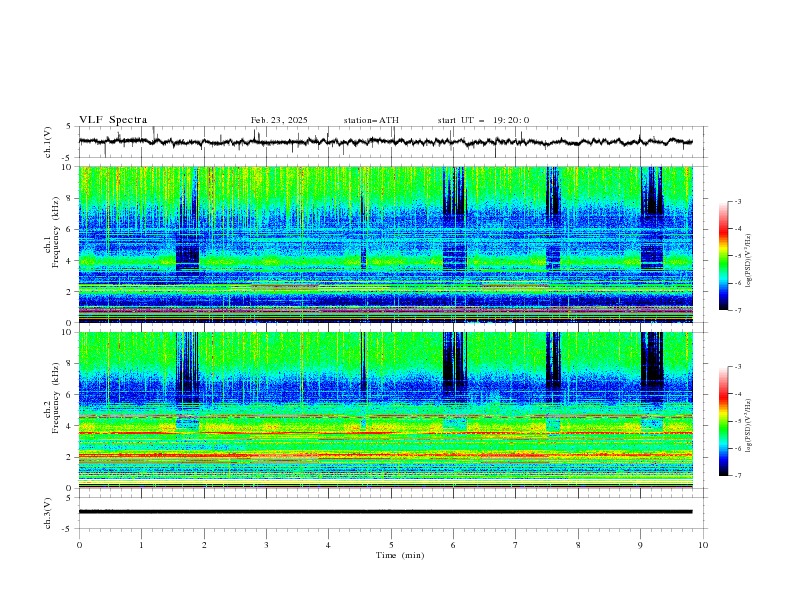Click the ch.1(V) waveform axis label
This screenshot has width=792, height=612.
coord(48,142)
